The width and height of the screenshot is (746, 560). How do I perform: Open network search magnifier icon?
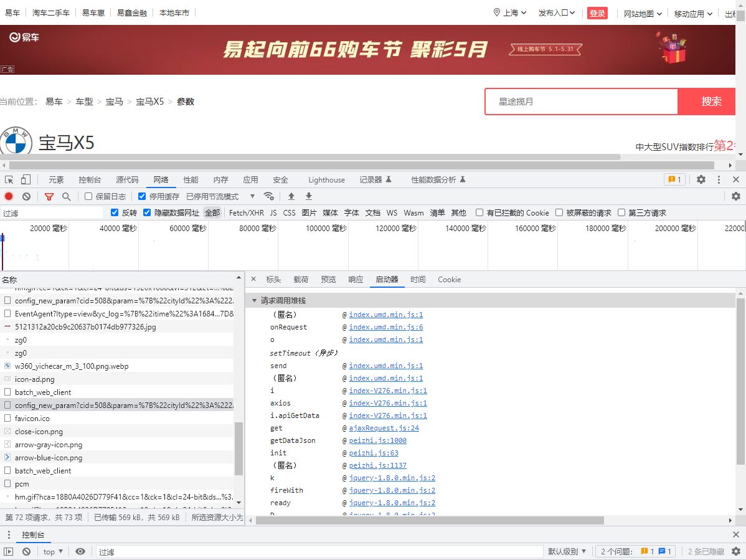pos(66,196)
